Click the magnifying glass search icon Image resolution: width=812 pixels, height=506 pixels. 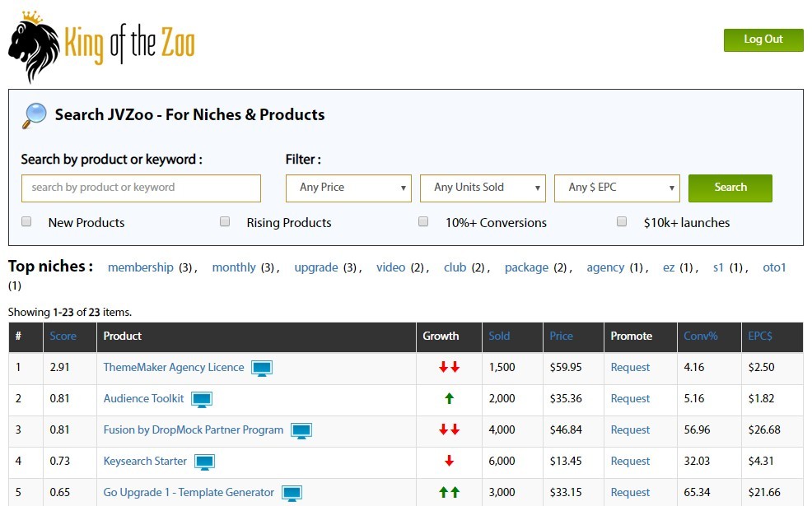35,116
